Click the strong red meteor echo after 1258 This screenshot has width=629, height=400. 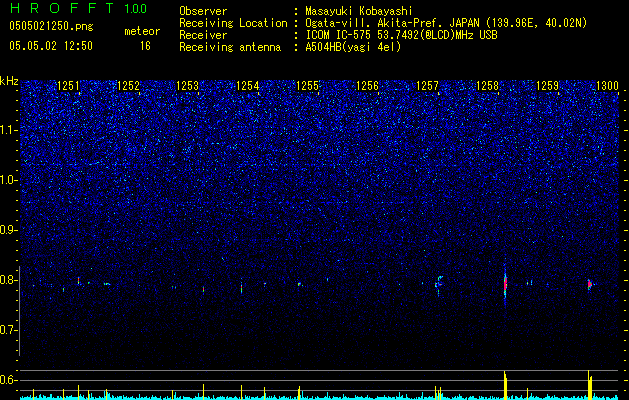[505, 284]
